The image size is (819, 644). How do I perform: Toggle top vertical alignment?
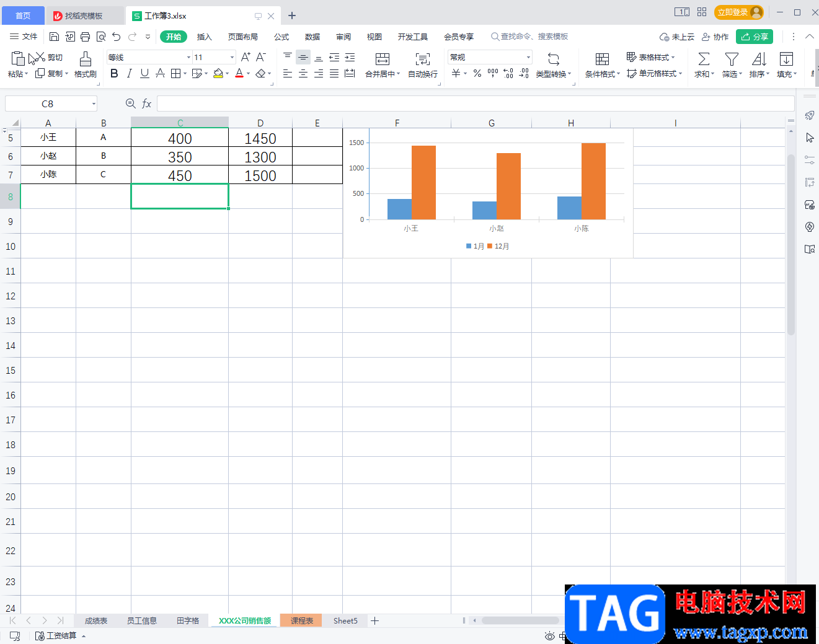[288, 57]
